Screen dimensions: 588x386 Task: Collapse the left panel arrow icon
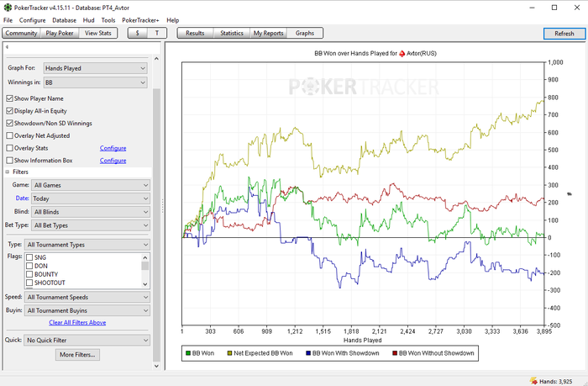pos(7,47)
